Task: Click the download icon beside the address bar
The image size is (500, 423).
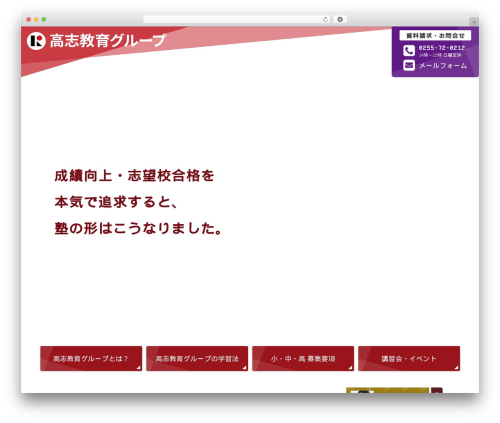Action: click(x=340, y=19)
